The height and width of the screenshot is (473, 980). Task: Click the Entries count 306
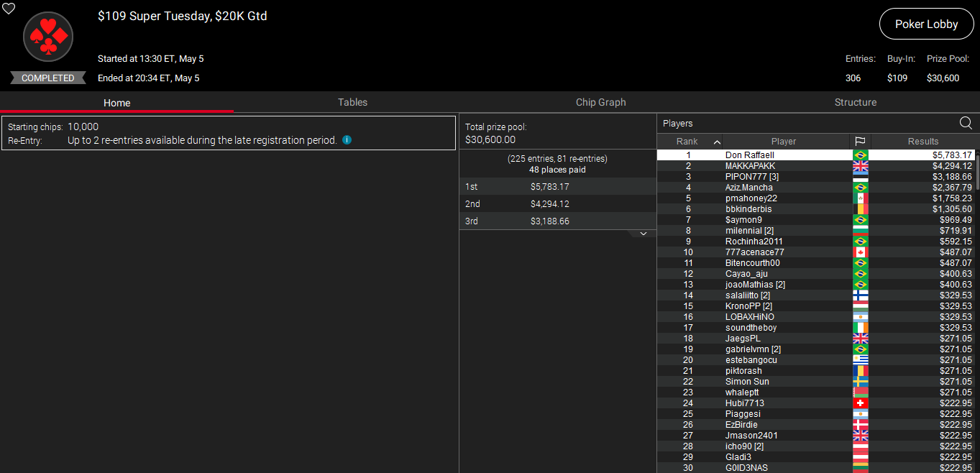click(853, 78)
